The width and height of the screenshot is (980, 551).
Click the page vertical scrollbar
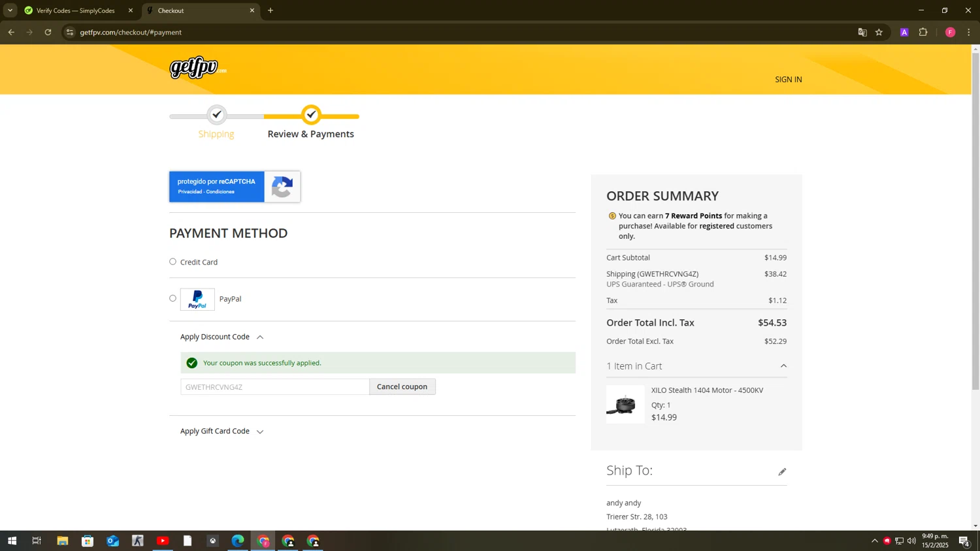(x=975, y=222)
